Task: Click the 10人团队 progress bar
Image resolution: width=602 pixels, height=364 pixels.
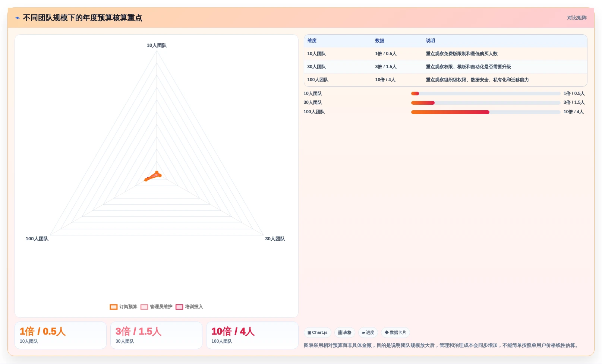Action: (486, 94)
